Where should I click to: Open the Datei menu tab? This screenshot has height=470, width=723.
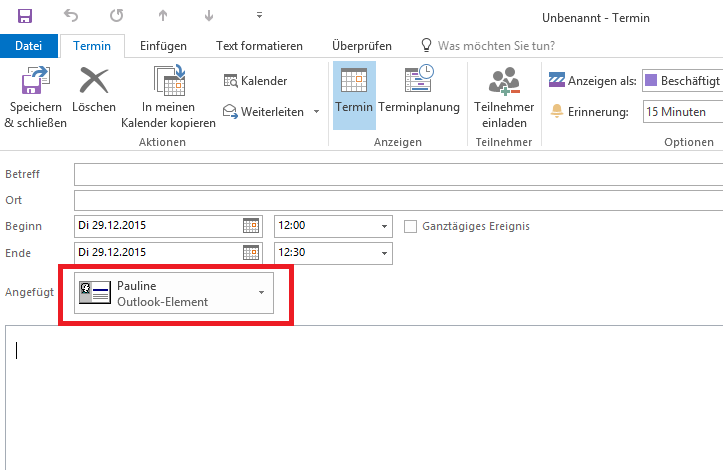[x=29, y=46]
